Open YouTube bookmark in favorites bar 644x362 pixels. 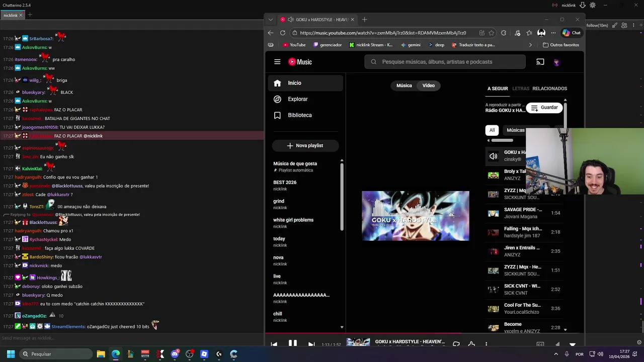tap(294, 45)
